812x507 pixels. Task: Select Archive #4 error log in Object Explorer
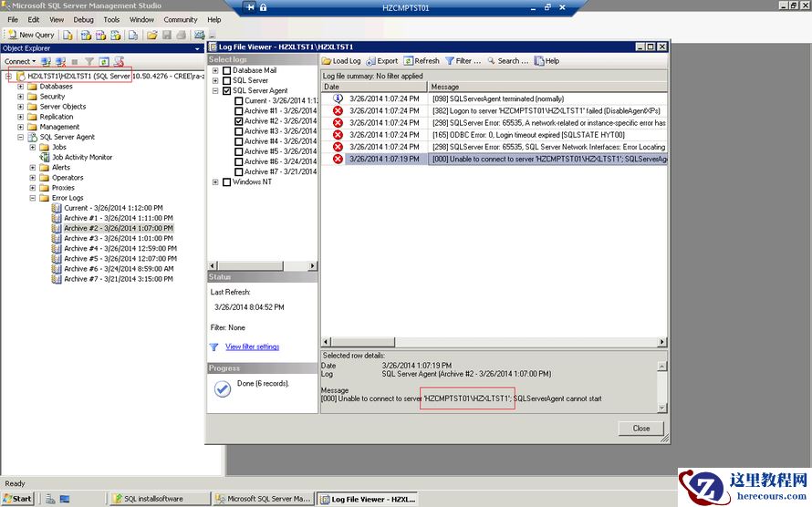[x=120, y=248]
